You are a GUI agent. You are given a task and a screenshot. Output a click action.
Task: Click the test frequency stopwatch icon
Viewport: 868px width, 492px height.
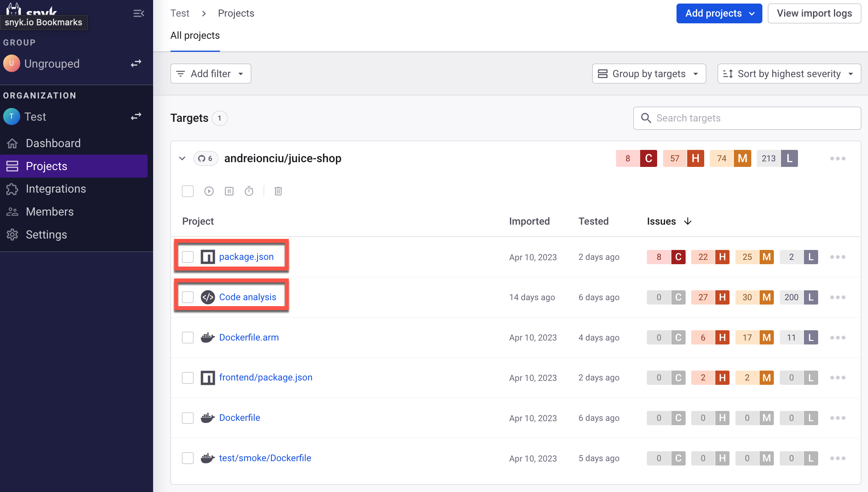249,191
